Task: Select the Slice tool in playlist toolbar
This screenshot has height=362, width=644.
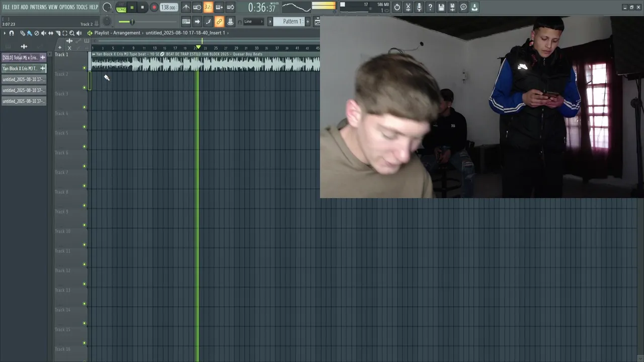Action: pos(57,33)
